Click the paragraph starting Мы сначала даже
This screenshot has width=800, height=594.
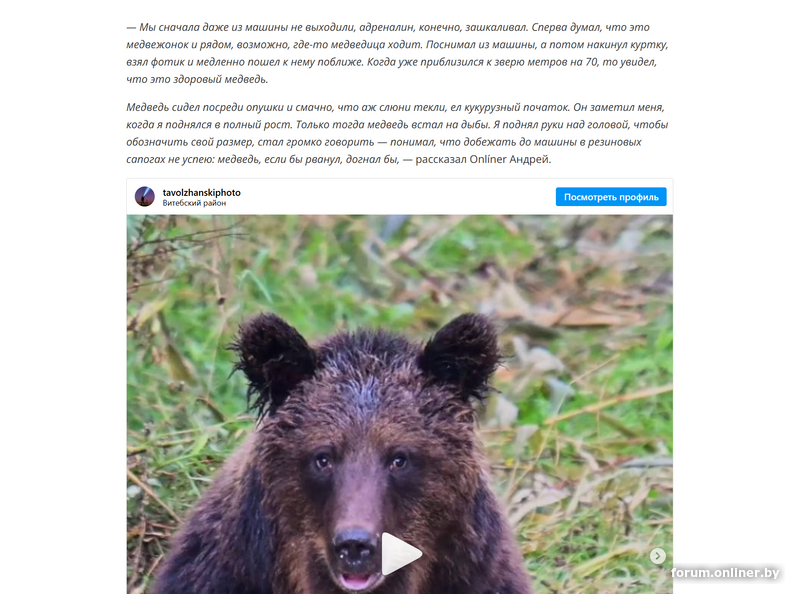(x=397, y=53)
